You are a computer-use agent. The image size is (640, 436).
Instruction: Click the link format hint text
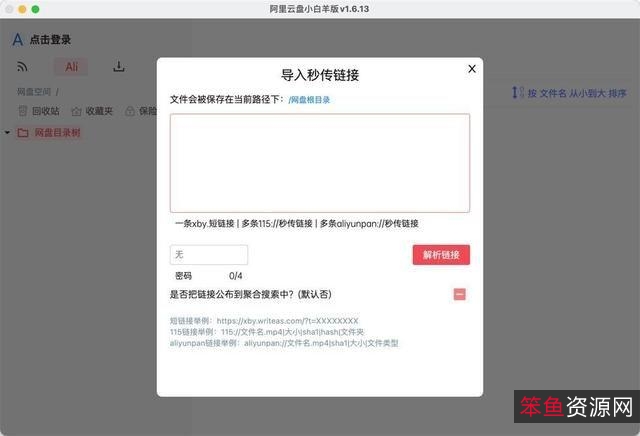(x=297, y=223)
